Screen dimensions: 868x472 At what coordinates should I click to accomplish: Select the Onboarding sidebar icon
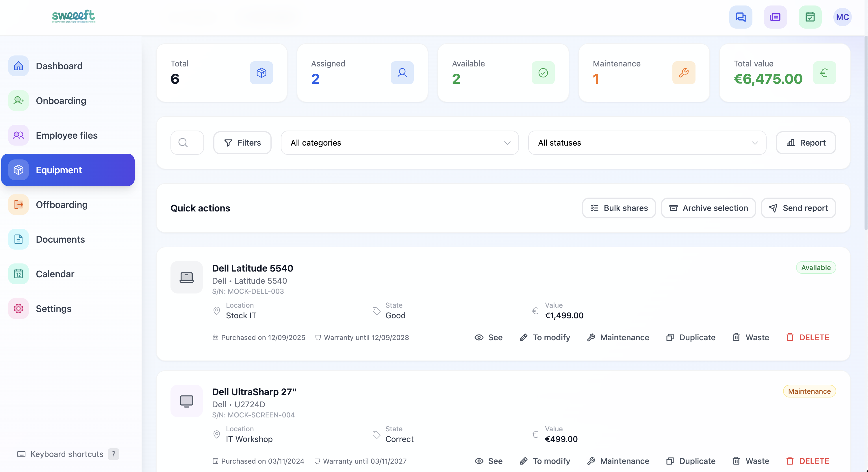18,101
